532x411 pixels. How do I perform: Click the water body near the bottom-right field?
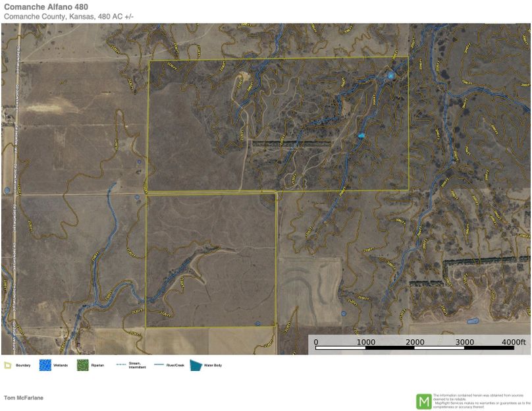click(x=472, y=321)
